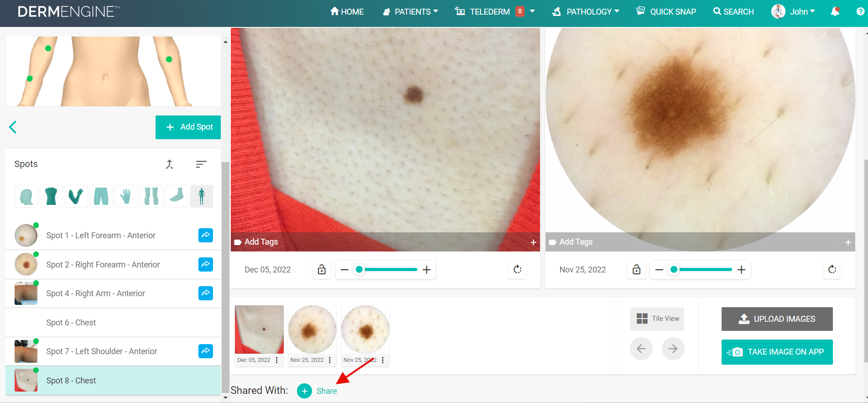Click the plus on Dec 05 Add Tags bar

[x=533, y=242]
